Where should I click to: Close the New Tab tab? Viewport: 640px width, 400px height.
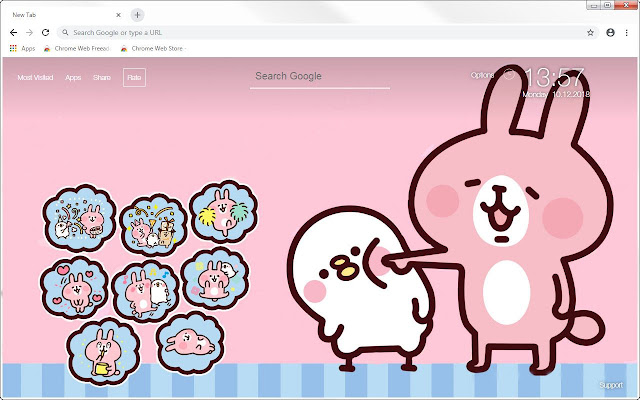click(118, 15)
